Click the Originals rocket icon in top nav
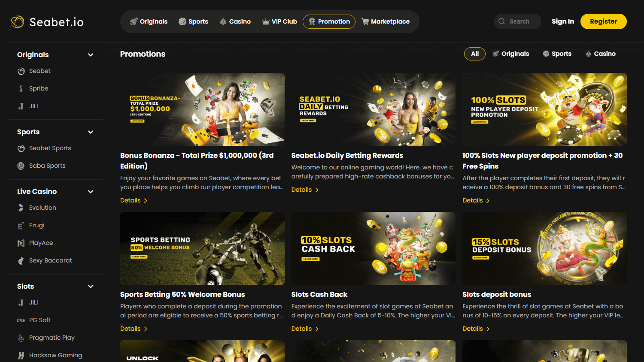This screenshot has height=362, width=644. (x=134, y=21)
